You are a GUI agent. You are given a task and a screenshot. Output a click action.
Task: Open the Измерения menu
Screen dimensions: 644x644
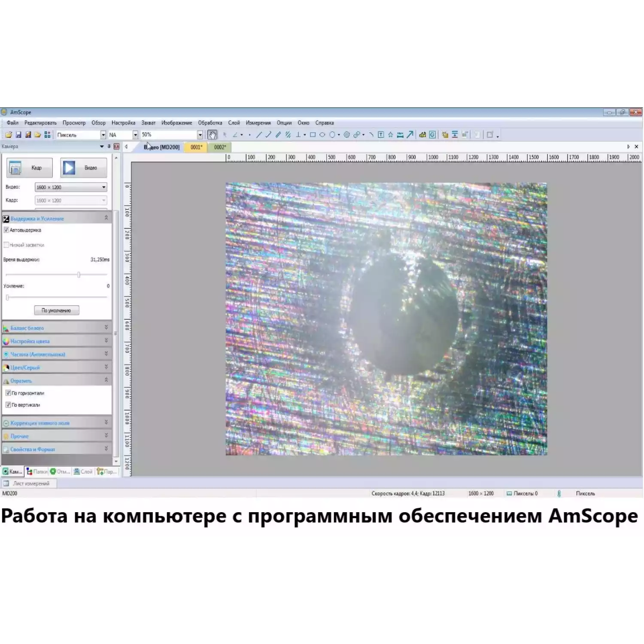[x=258, y=123]
